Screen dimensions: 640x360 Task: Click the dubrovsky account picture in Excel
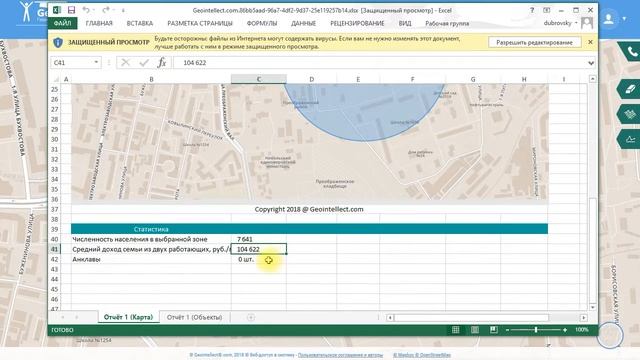587,23
